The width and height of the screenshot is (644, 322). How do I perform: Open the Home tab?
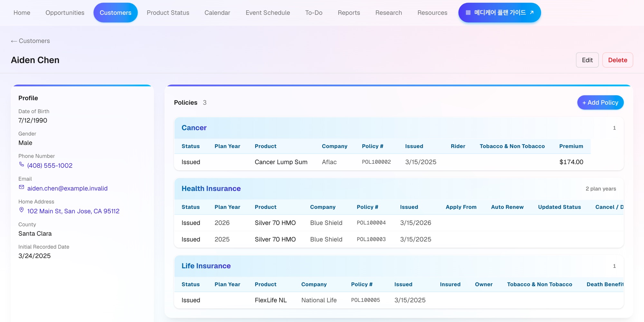22,13
